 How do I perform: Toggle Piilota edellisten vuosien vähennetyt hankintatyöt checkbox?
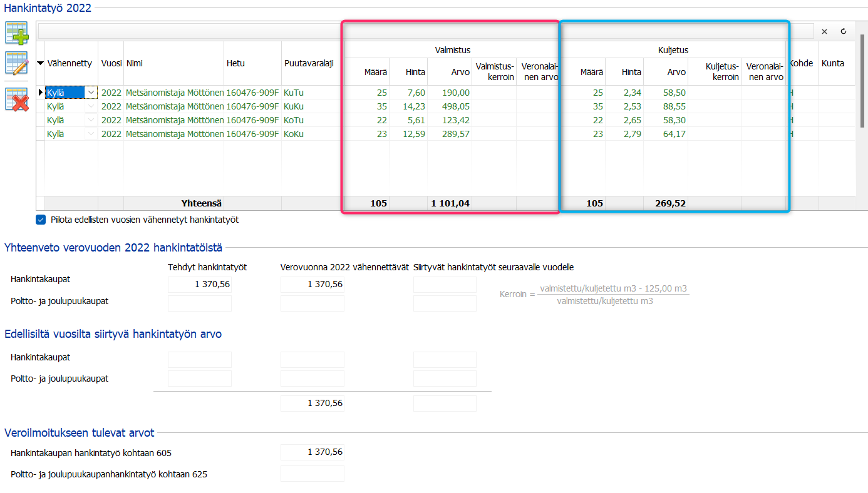tap(41, 220)
